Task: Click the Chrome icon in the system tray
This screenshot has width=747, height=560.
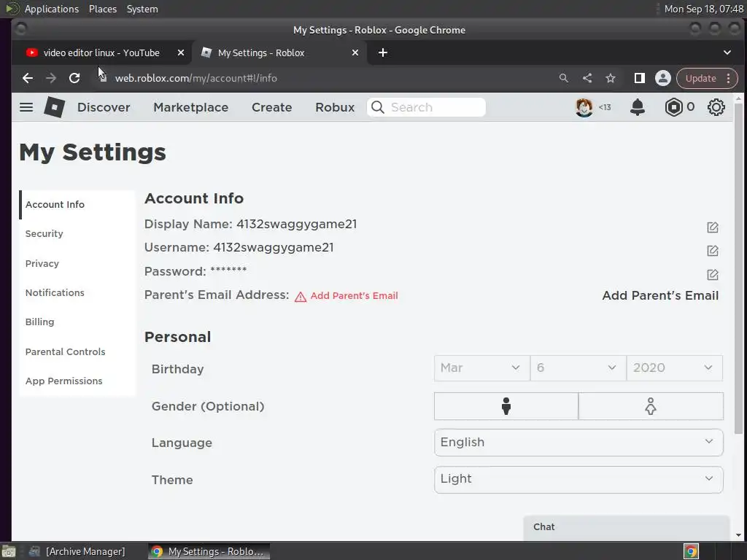Action: point(691,551)
